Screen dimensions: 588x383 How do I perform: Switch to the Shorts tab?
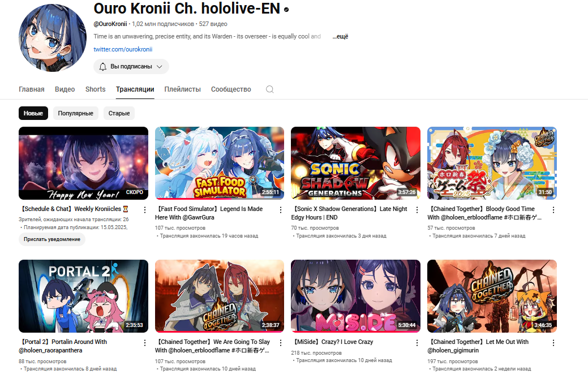click(x=95, y=89)
